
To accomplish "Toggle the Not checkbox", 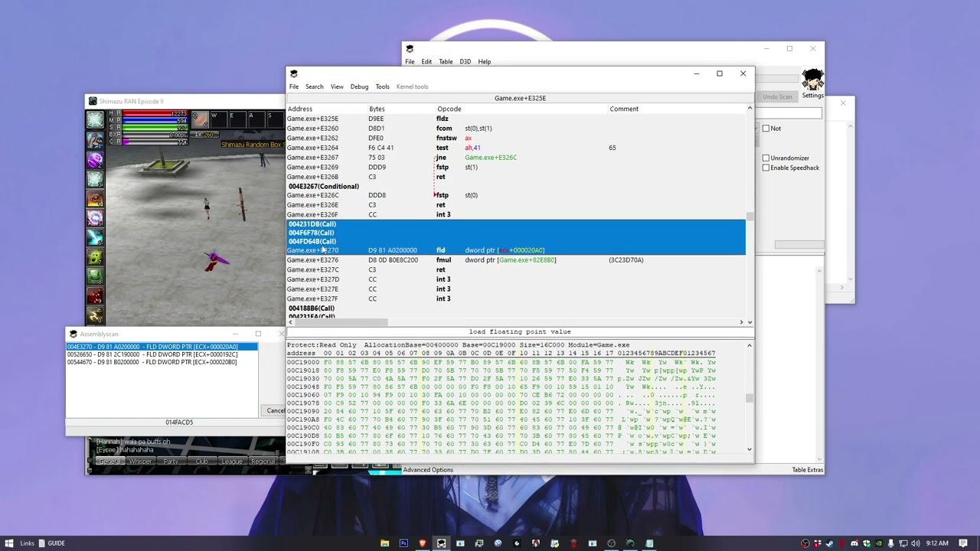I will click(766, 129).
